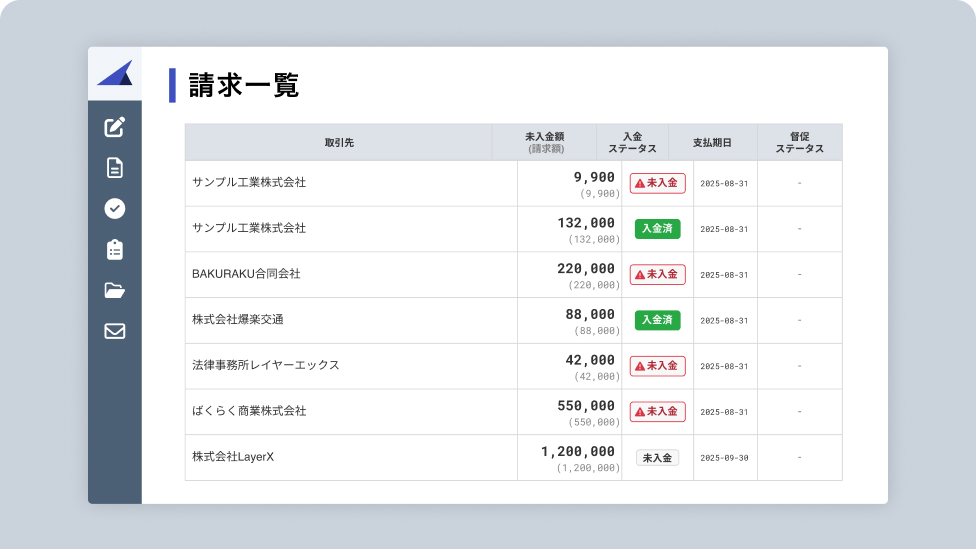Click the bold 1,200,000 amount
Viewport: 976px width, 549px height.
pyautogui.click(x=578, y=451)
